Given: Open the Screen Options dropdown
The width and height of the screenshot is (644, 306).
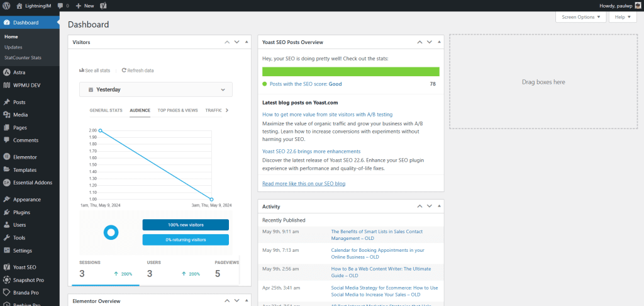Looking at the screenshot, I should pyautogui.click(x=580, y=17).
